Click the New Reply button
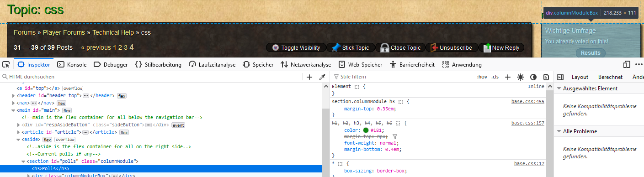Screen dimensions: 644x177 502,48
